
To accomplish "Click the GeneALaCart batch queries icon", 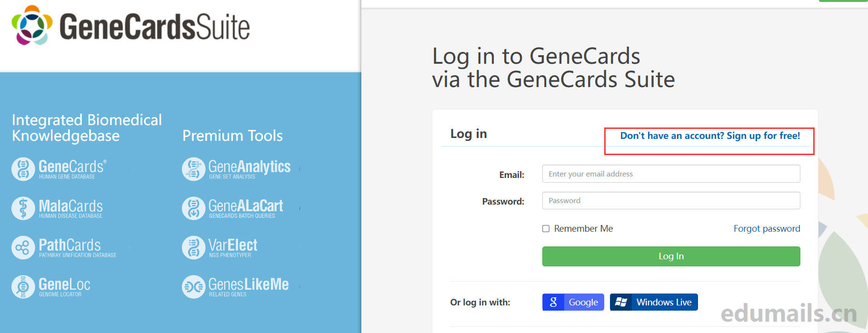I will tap(194, 208).
